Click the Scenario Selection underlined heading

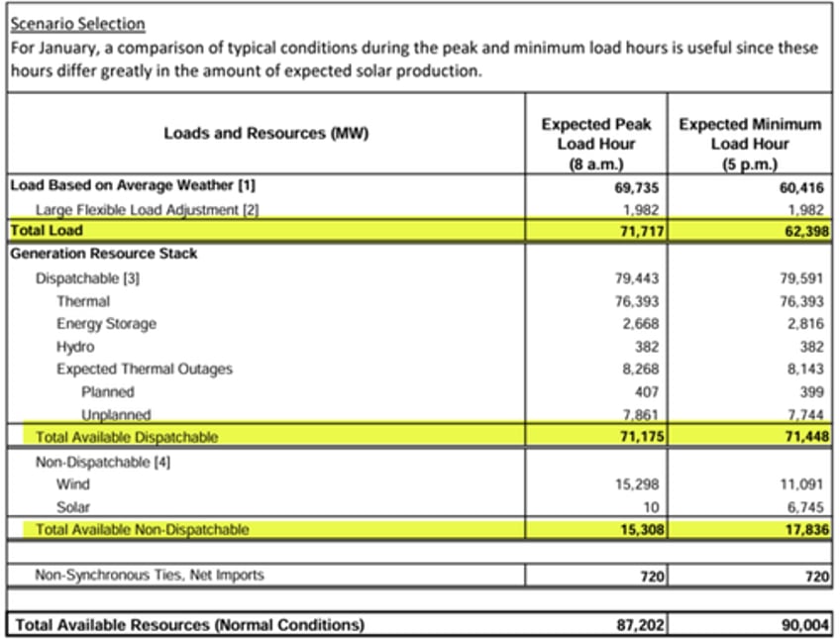pos(77,24)
